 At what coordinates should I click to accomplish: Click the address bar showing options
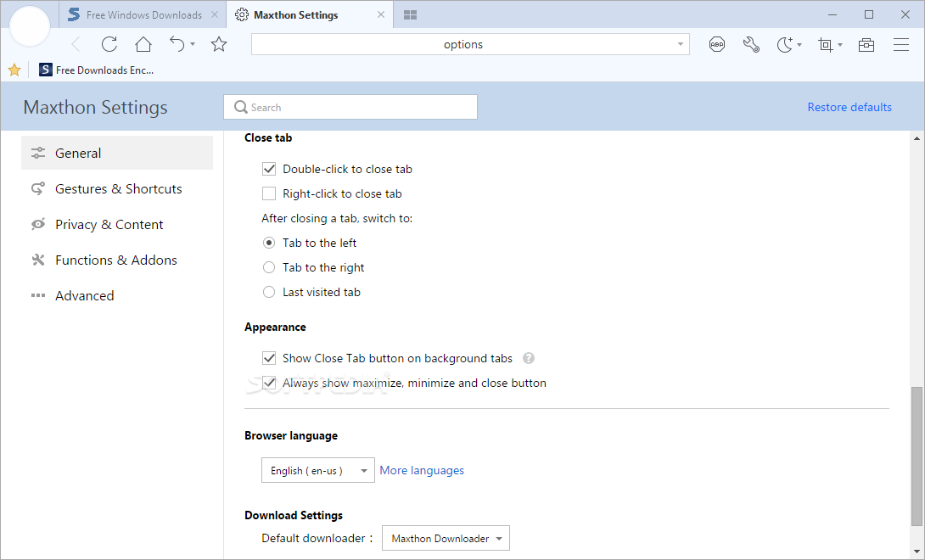470,44
